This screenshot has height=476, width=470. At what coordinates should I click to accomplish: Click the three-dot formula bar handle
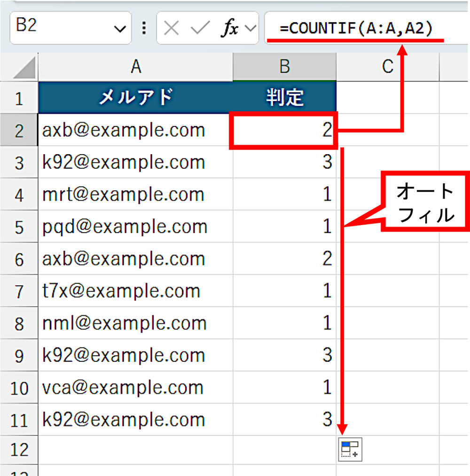click(144, 28)
